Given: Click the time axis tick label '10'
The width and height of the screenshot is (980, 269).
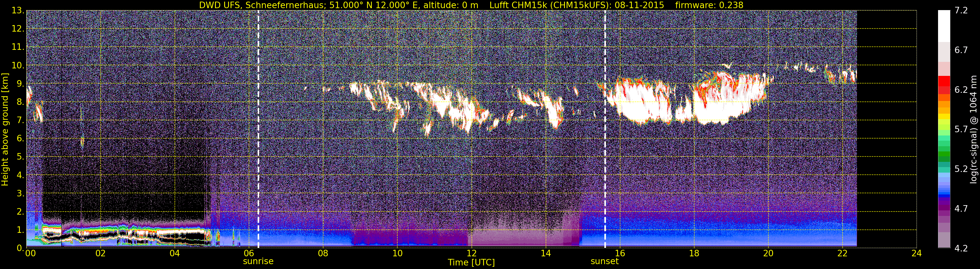Looking at the screenshot, I should tap(397, 254).
